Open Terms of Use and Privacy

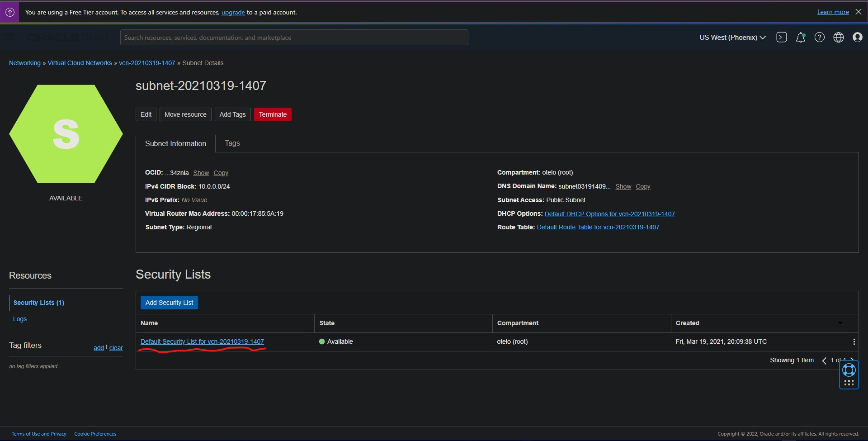pos(39,434)
